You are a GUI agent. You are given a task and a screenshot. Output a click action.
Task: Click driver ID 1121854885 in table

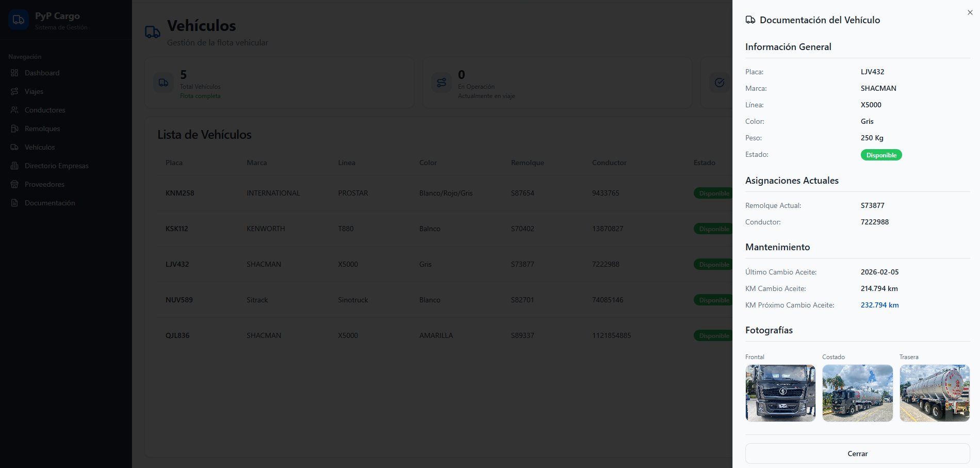pyautogui.click(x=612, y=335)
